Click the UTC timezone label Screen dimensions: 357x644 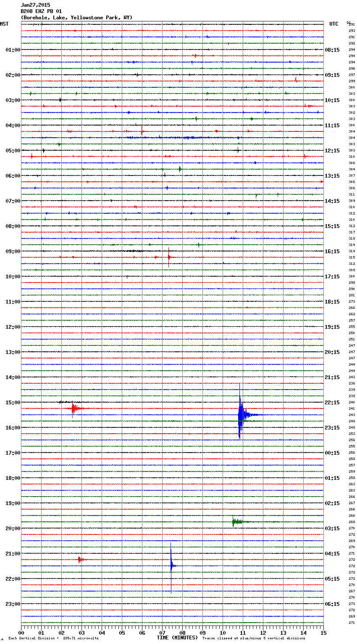tap(333, 24)
